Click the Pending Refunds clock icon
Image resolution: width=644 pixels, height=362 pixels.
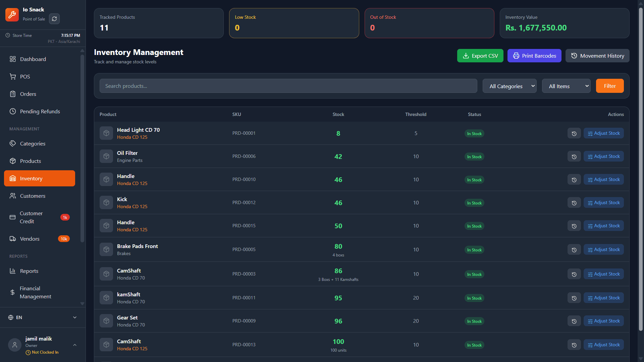pos(13,111)
